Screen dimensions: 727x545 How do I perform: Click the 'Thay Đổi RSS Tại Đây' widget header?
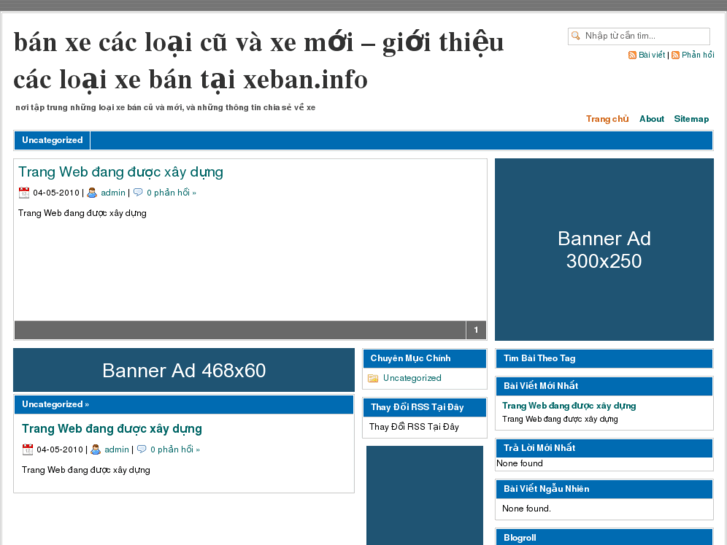coord(425,407)
